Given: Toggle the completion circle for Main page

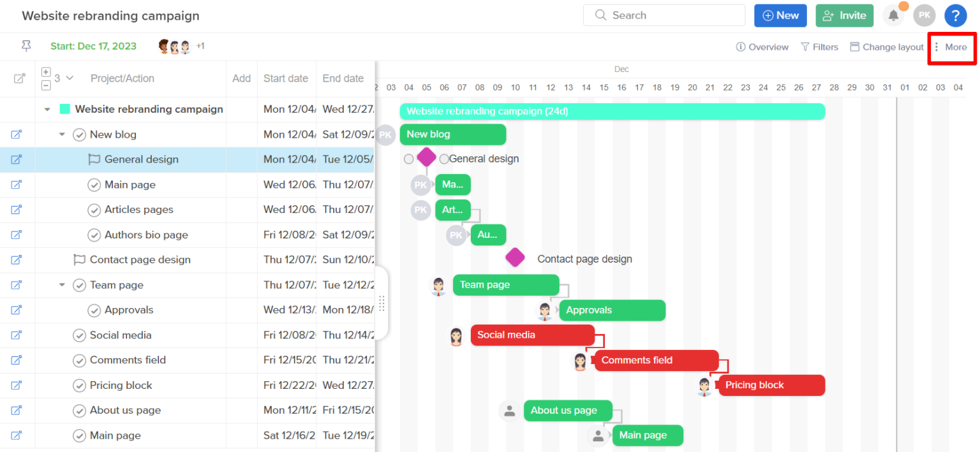Looking at the screenshot, I should 94,185.
